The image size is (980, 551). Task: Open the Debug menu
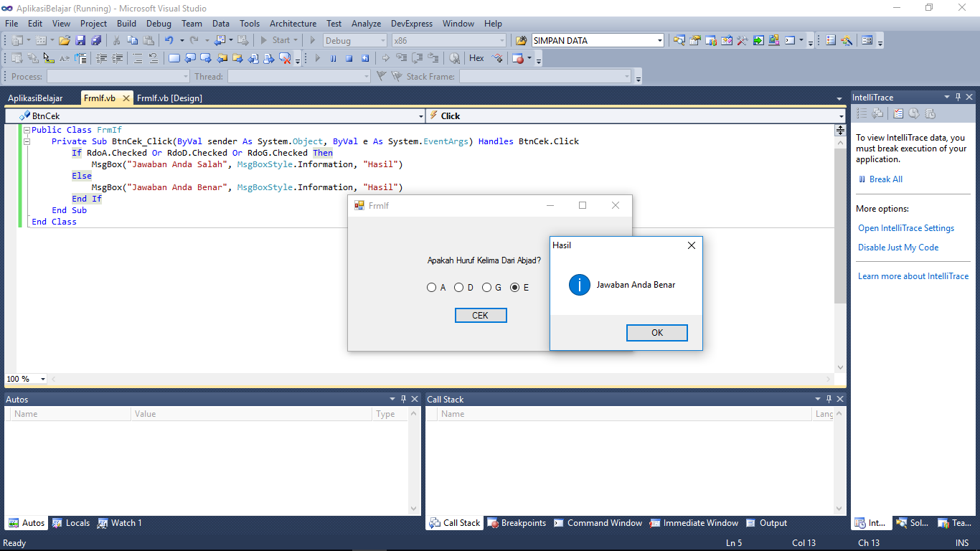click(159, 24)
